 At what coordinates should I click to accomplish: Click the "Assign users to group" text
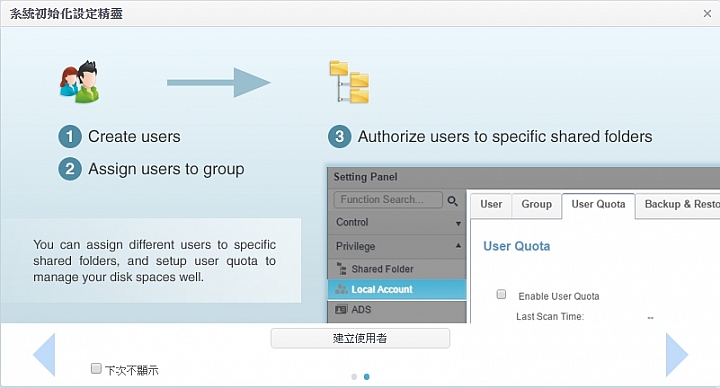pos(166,169)
